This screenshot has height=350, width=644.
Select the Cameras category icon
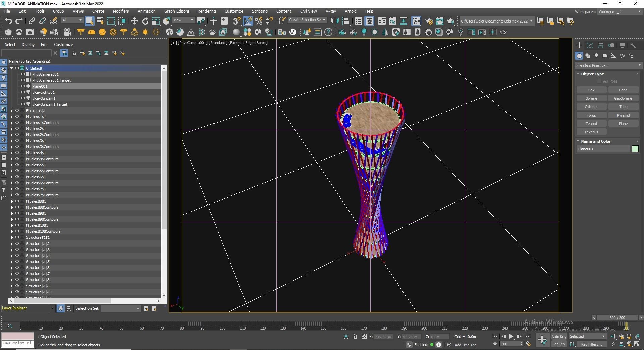coord(605,56)
